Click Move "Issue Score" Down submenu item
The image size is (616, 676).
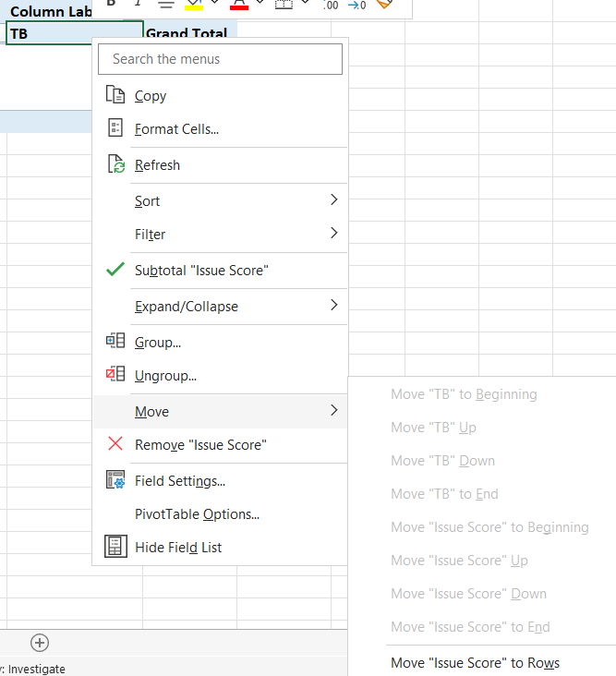coord(468,593)
